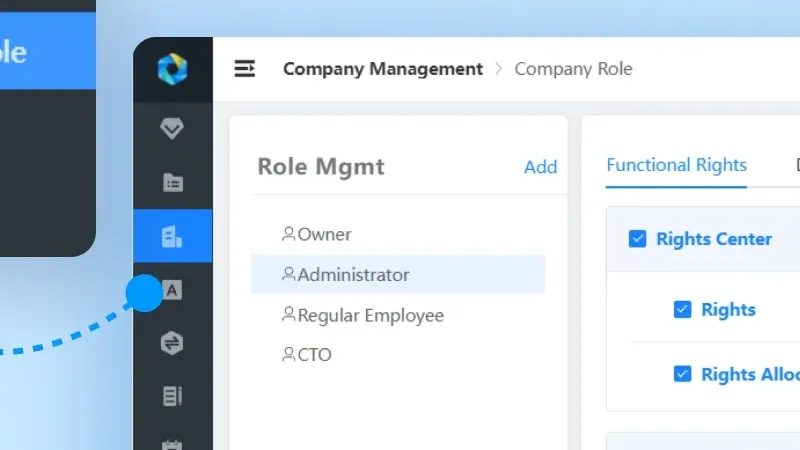Open the document list sidebar icon

172,396
